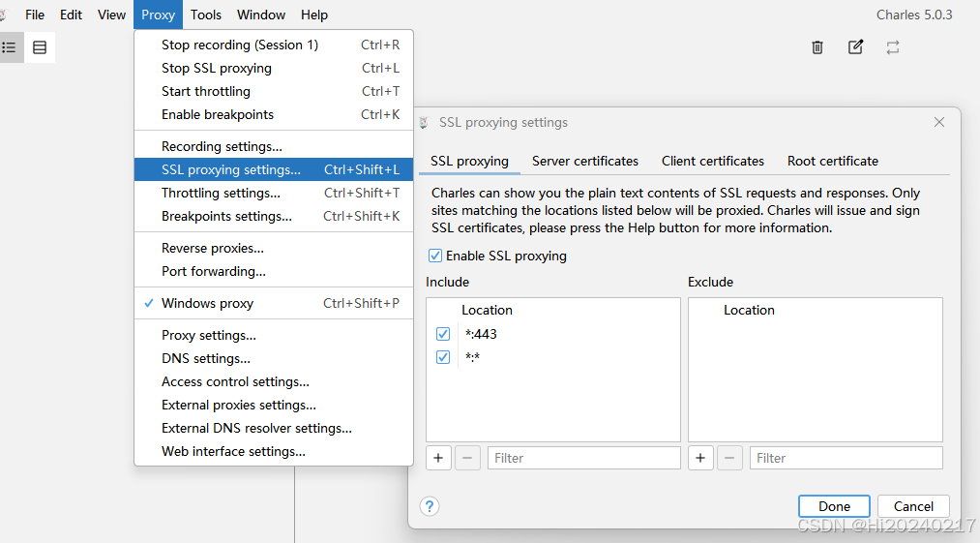Click the Exclude Location column header
The width and height of the screenshot is (980, 543).
(749, 310)
